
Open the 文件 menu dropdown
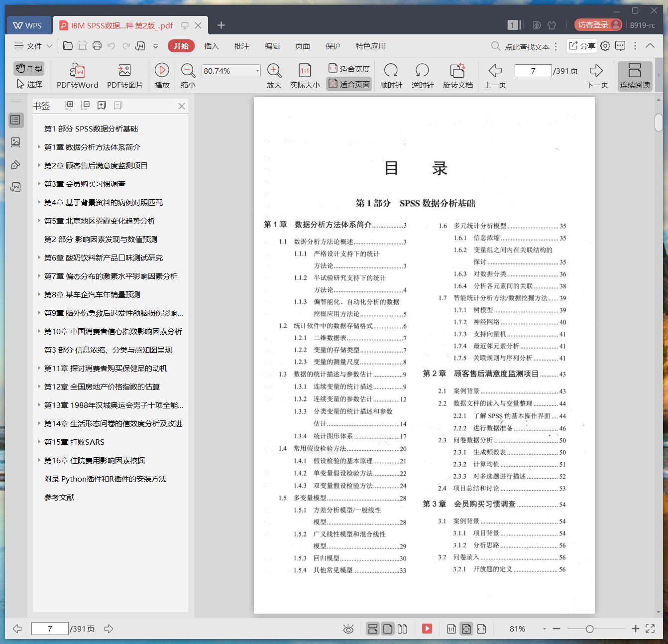pyautogui.click(x=33, y=46)
